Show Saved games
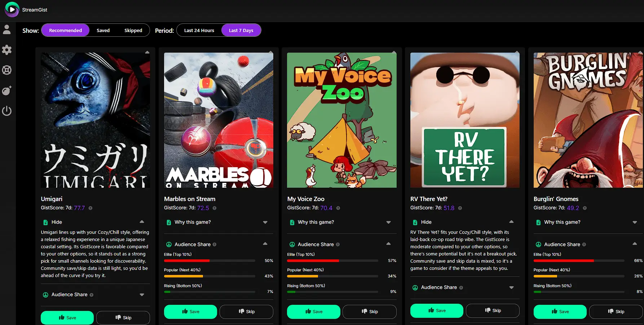 [x=103, y=30]
